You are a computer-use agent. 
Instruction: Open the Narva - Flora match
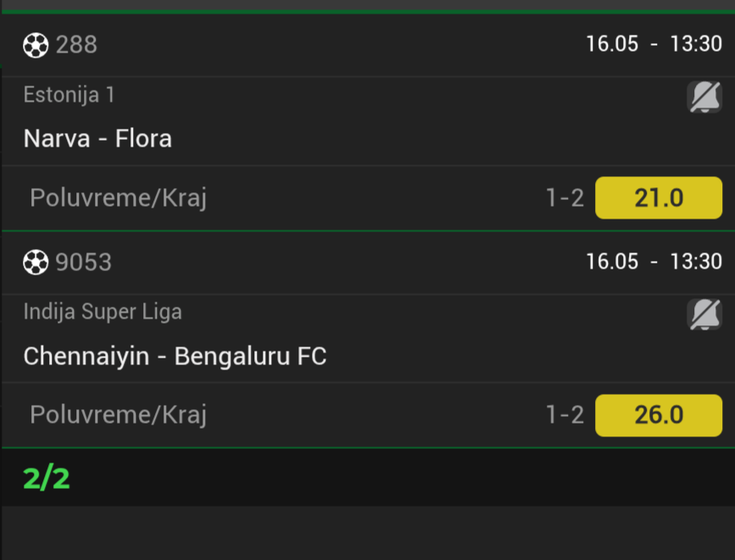[97, 139]
